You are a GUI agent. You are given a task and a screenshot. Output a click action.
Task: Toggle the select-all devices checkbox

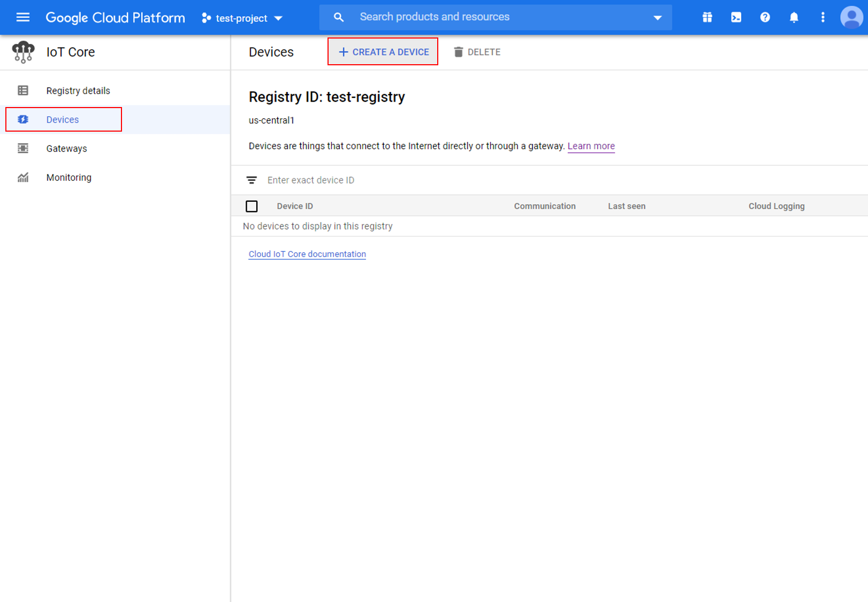coord(252,206)
